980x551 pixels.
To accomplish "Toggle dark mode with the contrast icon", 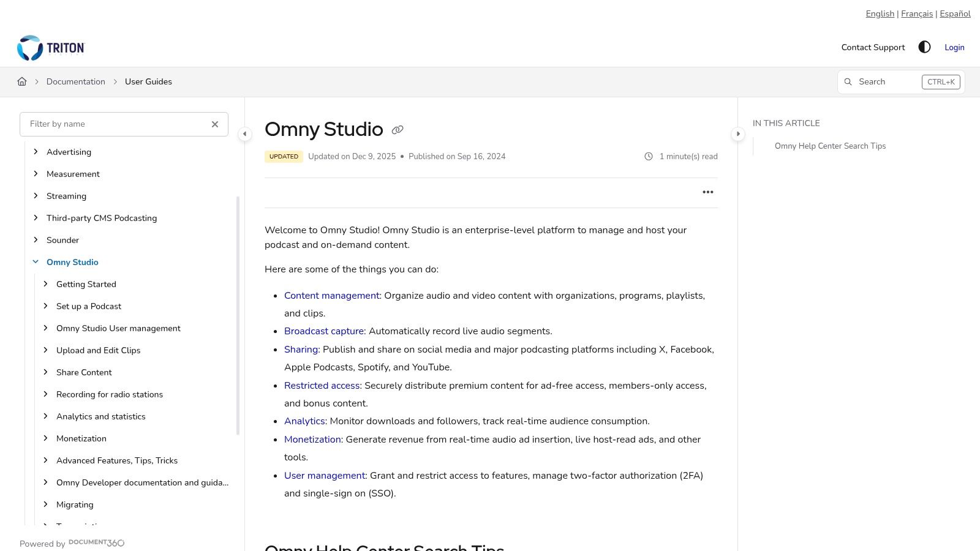I will click(x=924, y=47).
